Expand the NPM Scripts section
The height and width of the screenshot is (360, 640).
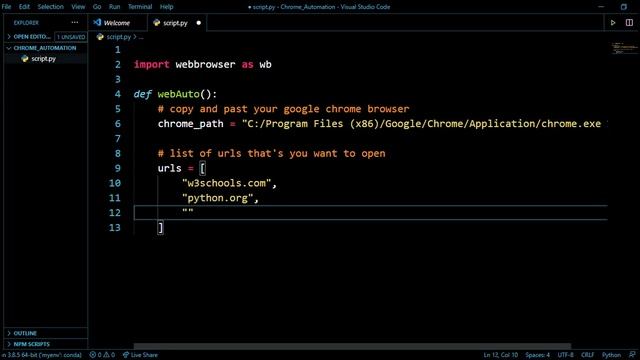pos(45,344)
